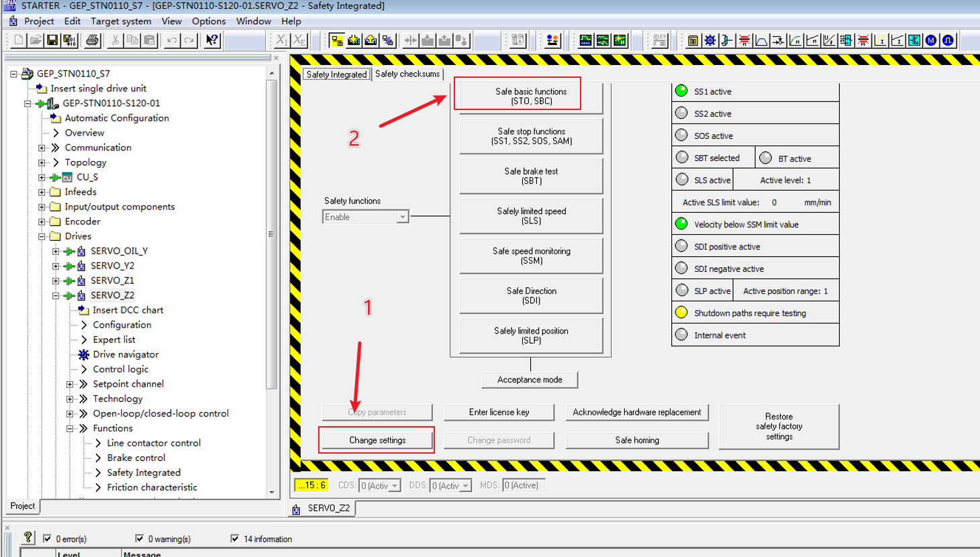This screenshot has height=557, width=980.
Task: Expand the SERVO_Y2 drive node
Action: coord(56,266)
